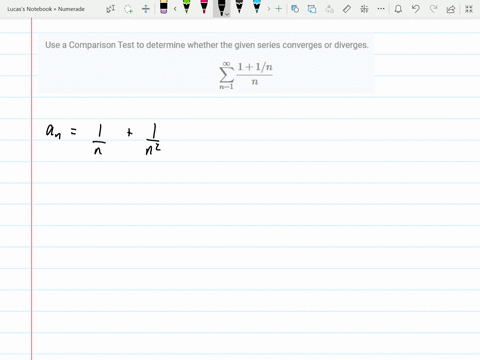Click the math assistant icon
The height and width of the screenshot is (360, 480).
[x=364, y=9]
